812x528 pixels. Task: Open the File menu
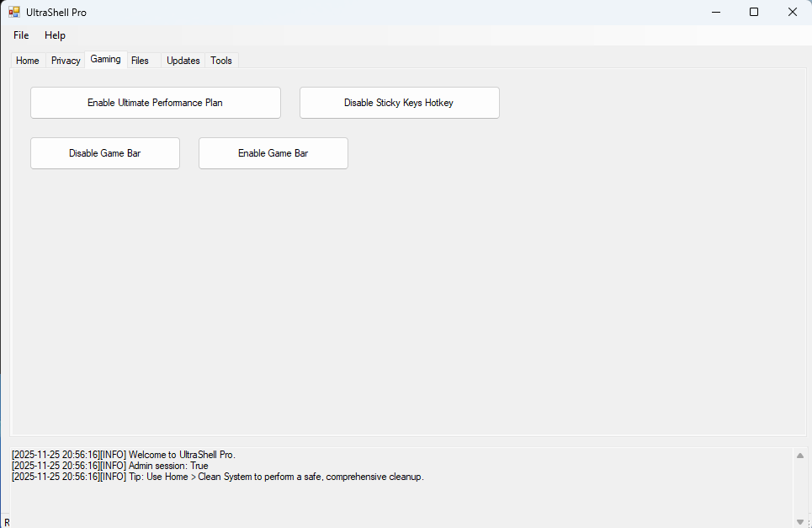[x=21, y=35]
